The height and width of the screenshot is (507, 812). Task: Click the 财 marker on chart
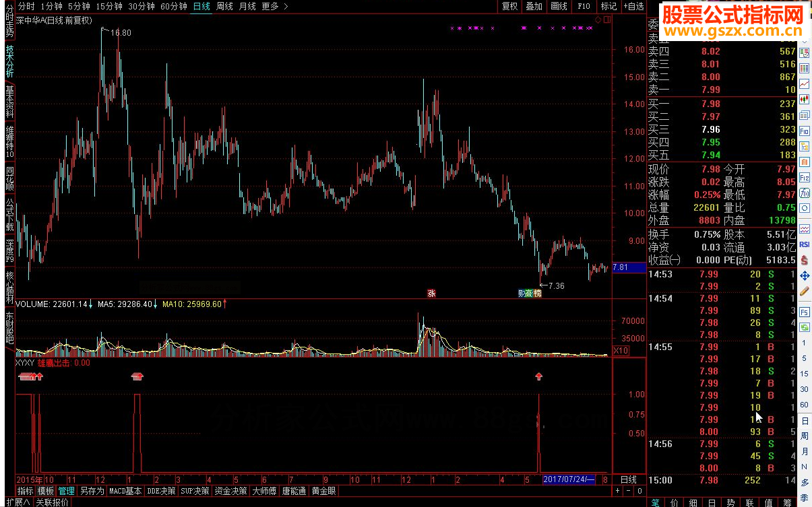[x=522, y=293]
